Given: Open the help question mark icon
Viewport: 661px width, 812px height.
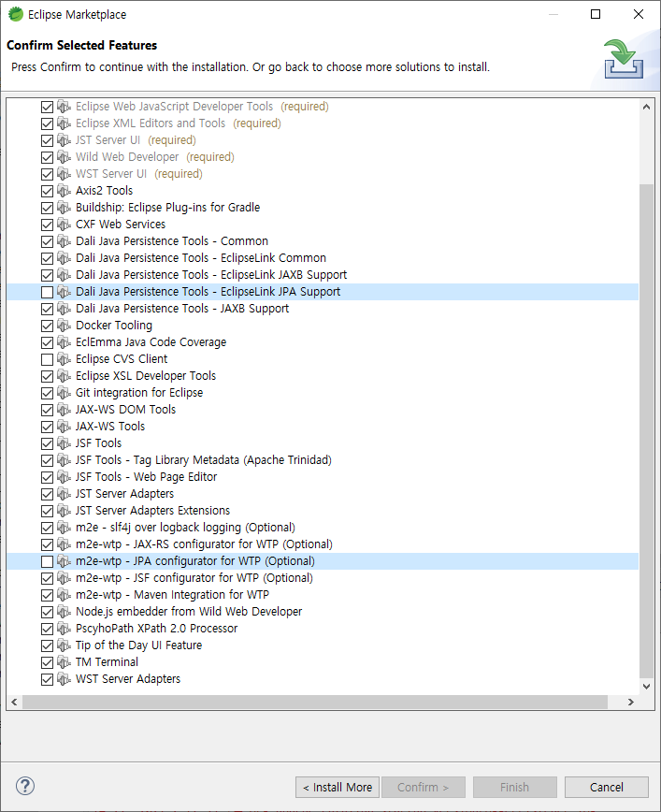Looking at the screenshot, I should pyautogui.click(x=25, y=786).
